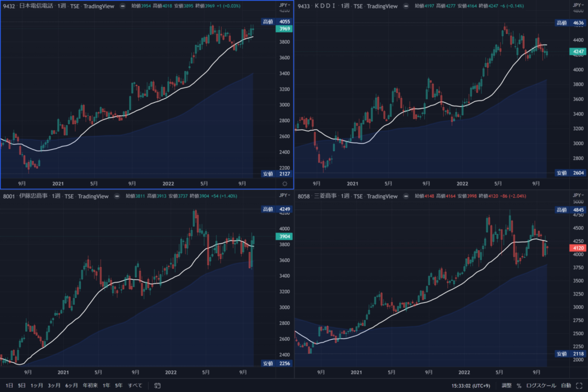Collapse the 9432 日本電信電話 chart legend
588x392 pixels.
(123, 6)
